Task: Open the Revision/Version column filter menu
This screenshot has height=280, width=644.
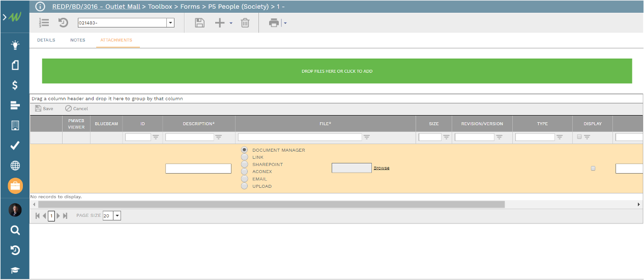Action: [499, 137]
